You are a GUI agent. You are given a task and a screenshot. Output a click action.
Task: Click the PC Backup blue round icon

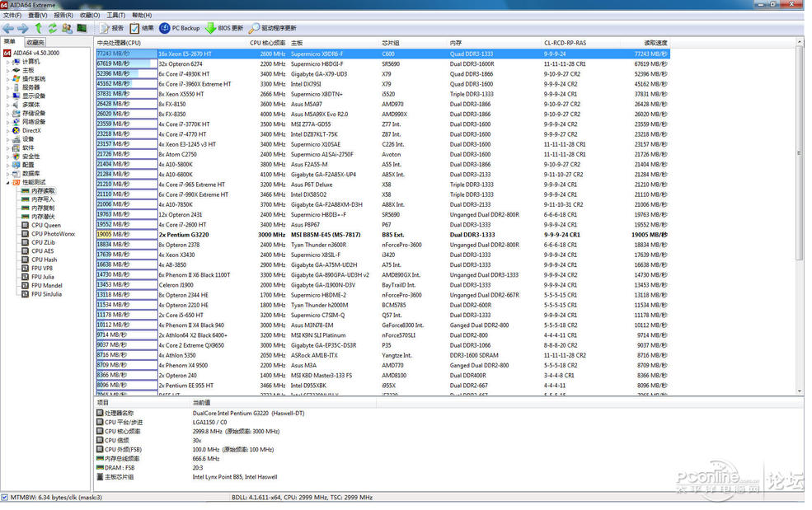(165, 28)
